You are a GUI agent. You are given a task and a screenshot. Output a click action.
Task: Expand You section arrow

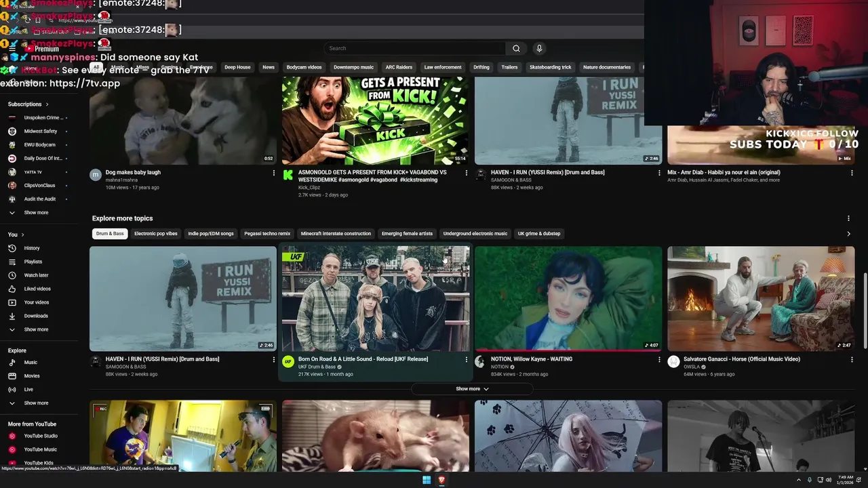tap(22, 235)
